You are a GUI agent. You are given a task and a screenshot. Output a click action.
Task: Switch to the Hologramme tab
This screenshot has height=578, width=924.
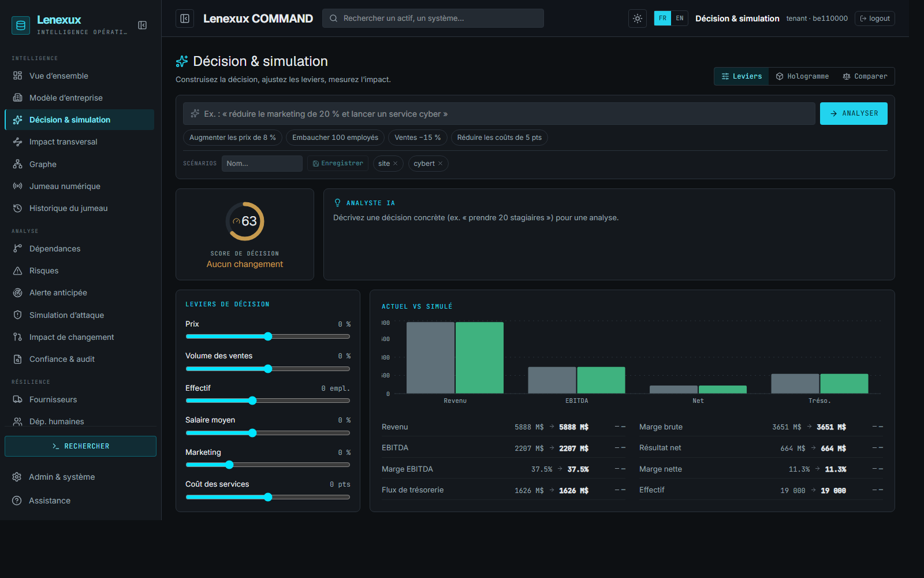802,76
